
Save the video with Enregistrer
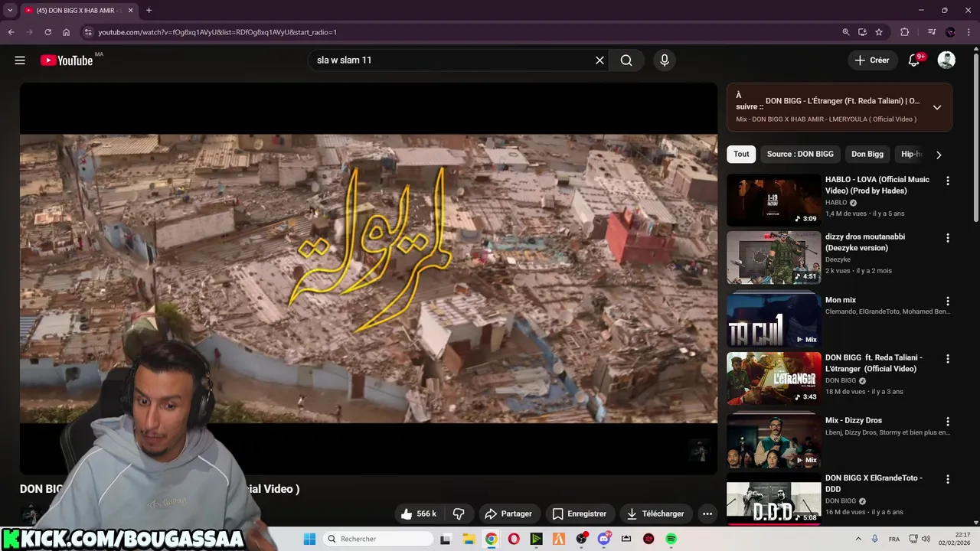[x=580, y=514]
